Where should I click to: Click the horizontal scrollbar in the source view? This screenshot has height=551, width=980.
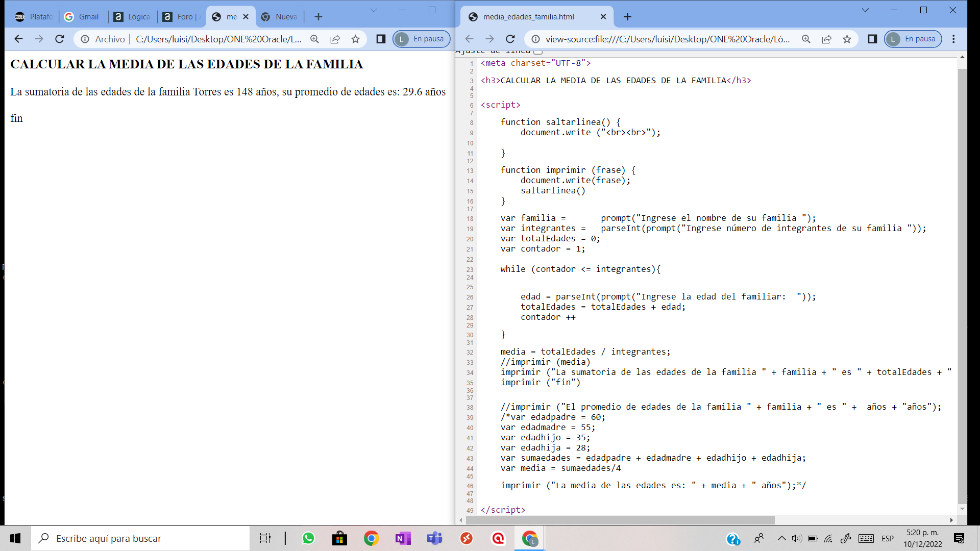tap(620, 520)
